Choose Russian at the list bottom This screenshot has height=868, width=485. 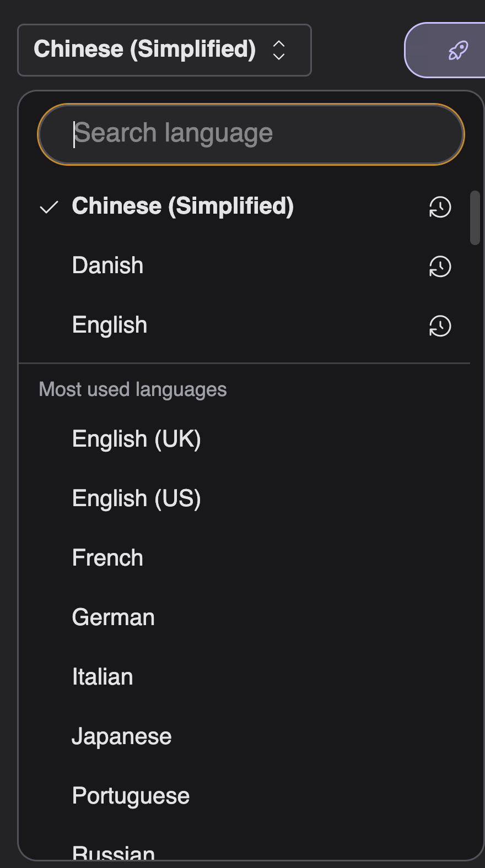pos(114,852)
